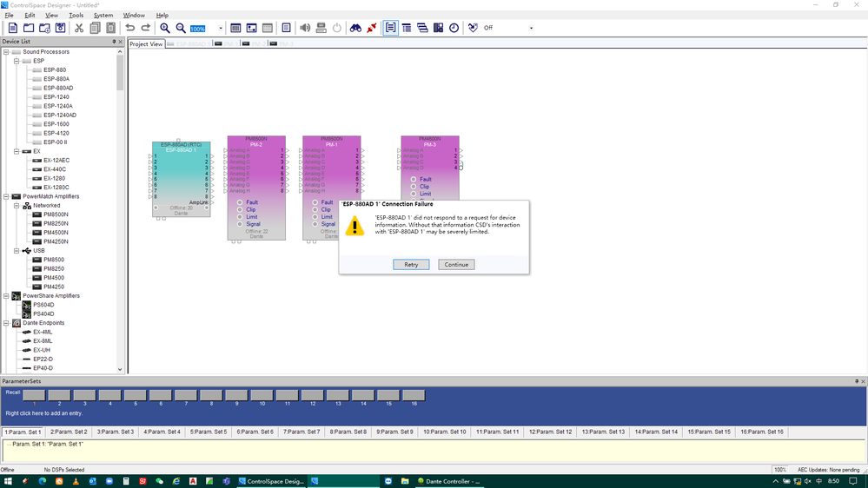Screen dimensions: 868x488
Task: Click the toolbar icon left of the clock
Action: point(438,28)
